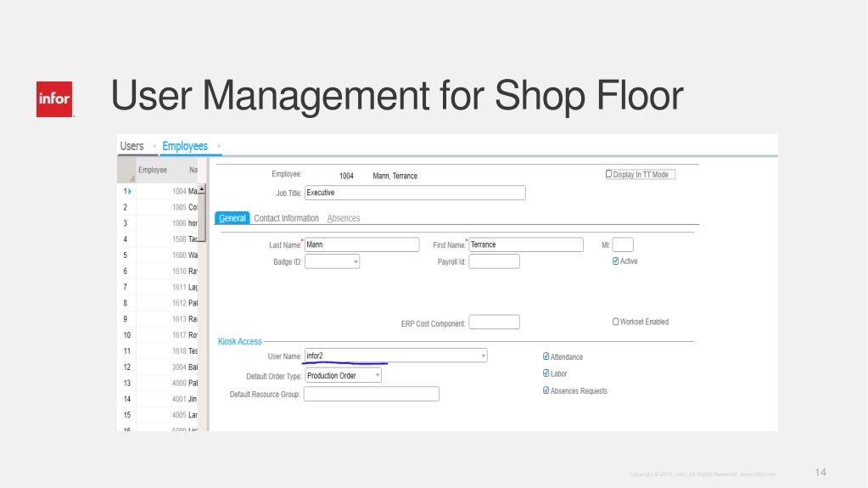Click the Kiosk Access section heading
This screenshot has height=488, width=868.
pyautogui.click(x=239, y=341)
